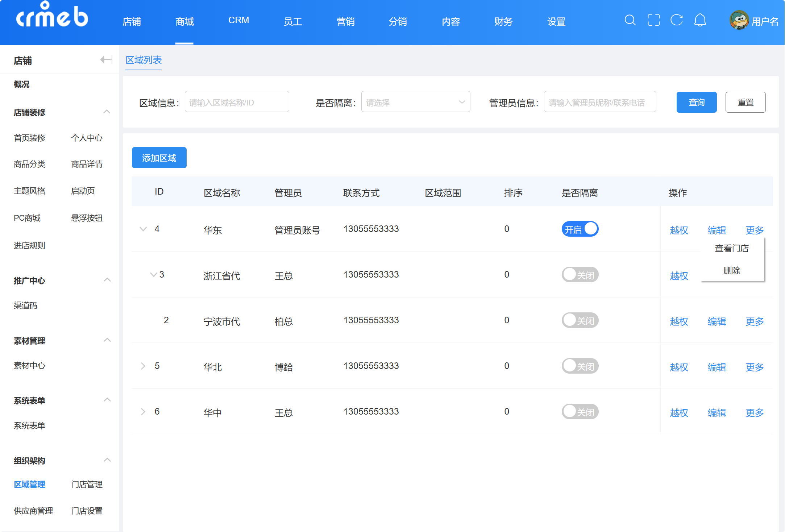The height and width of the screenshot is (532, 785).
Task: Enable isolation switch for 宁波市代
Action: (580, 321)
